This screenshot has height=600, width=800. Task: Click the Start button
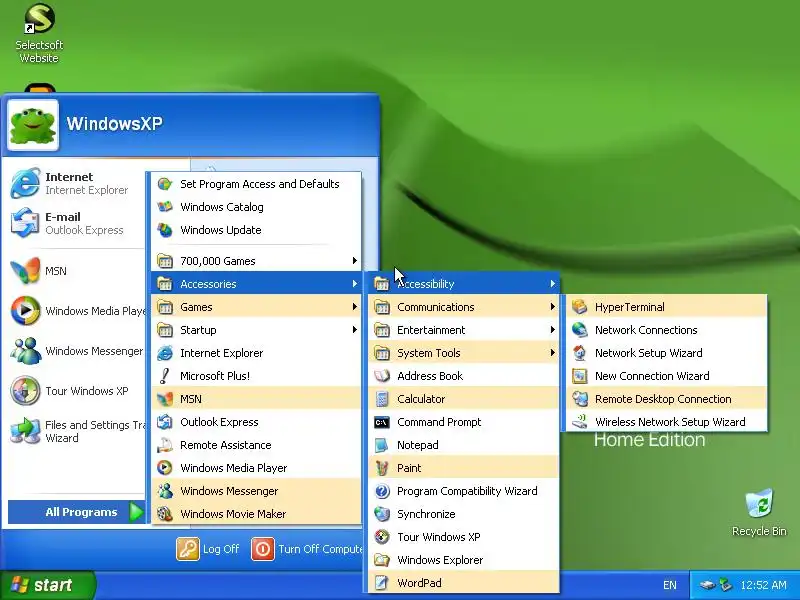click(47, 585)
